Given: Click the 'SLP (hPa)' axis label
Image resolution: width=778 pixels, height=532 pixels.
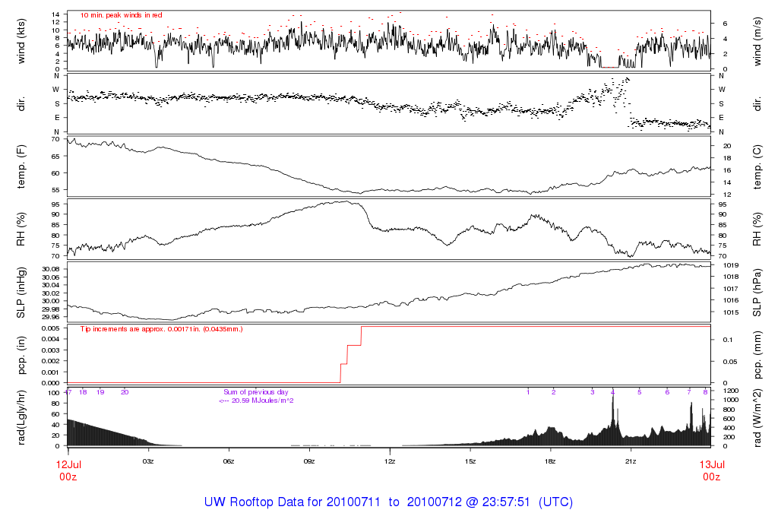Looking at the screenshot, I should [757, 293].
